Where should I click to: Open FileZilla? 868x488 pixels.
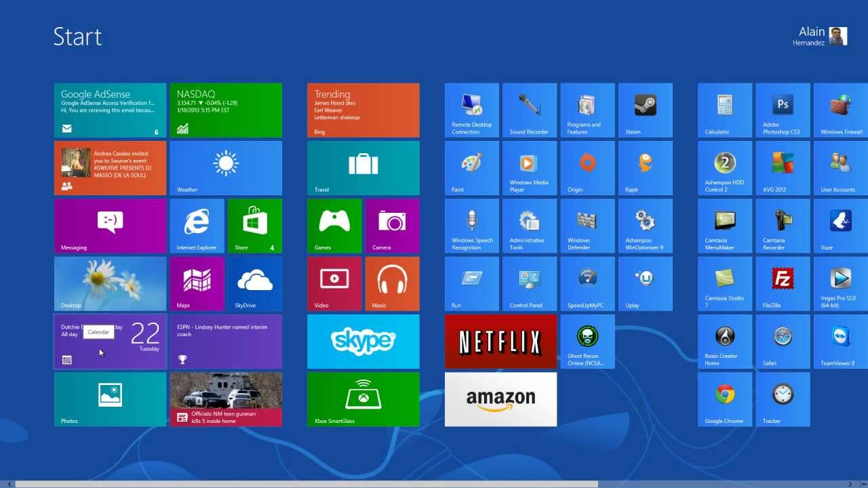783,284
